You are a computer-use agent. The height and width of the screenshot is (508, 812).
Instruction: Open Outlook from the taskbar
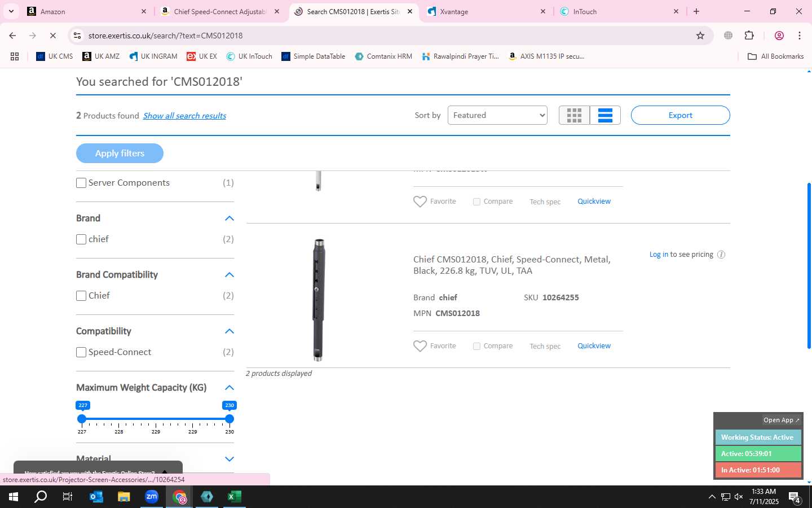click(x=96, y=497)
